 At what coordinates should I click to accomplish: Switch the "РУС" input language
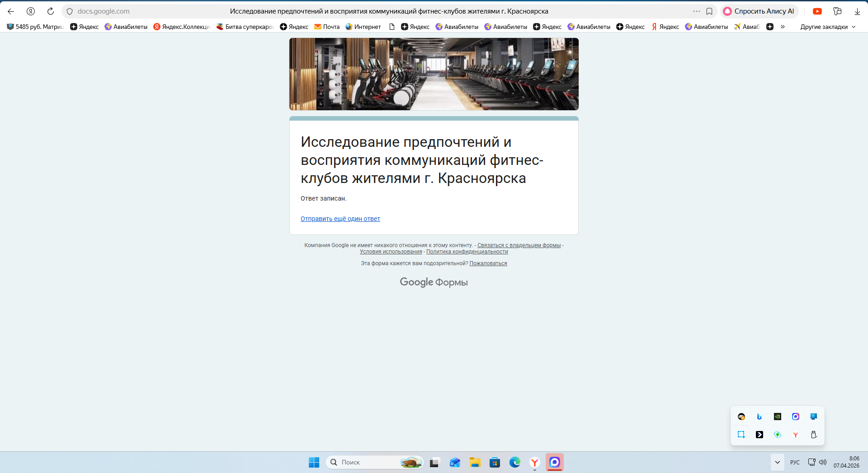point(795,462)
